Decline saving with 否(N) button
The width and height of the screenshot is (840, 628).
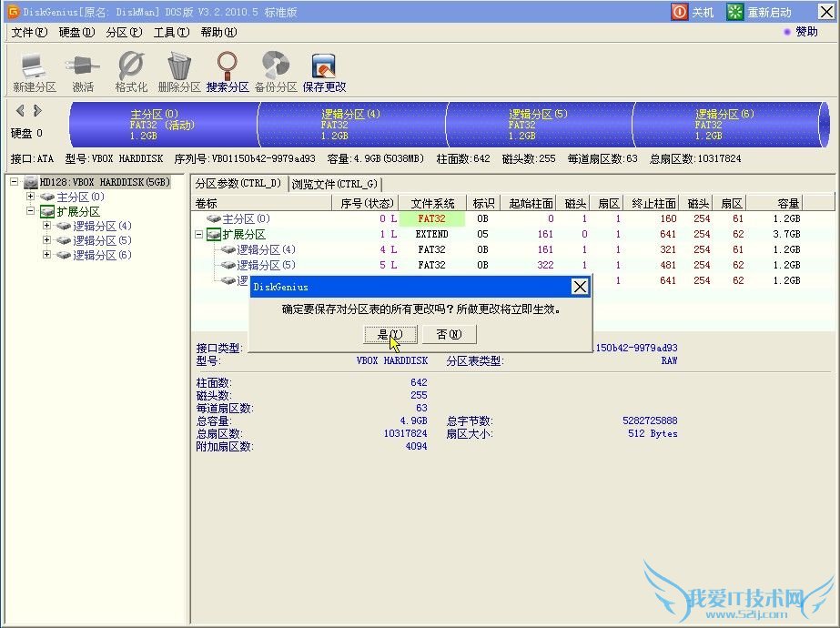point(449,334)
